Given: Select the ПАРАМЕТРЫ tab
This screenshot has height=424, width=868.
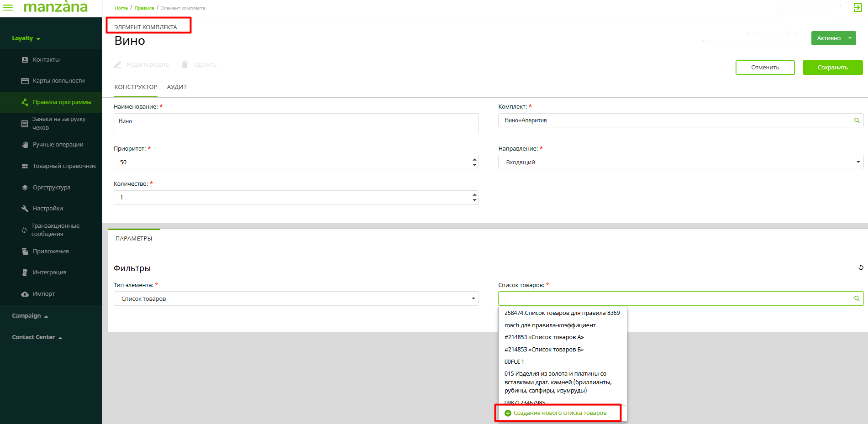Looking at the screenshot, I should coord(134,239).
